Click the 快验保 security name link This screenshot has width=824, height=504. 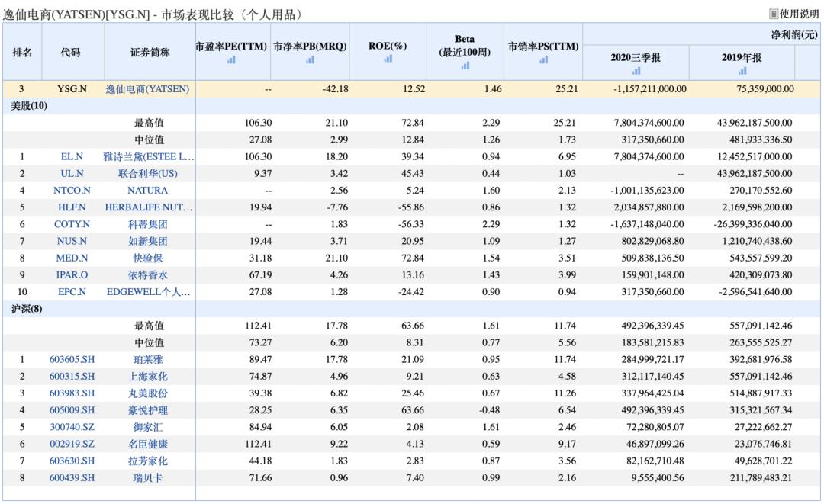point(148,258)
